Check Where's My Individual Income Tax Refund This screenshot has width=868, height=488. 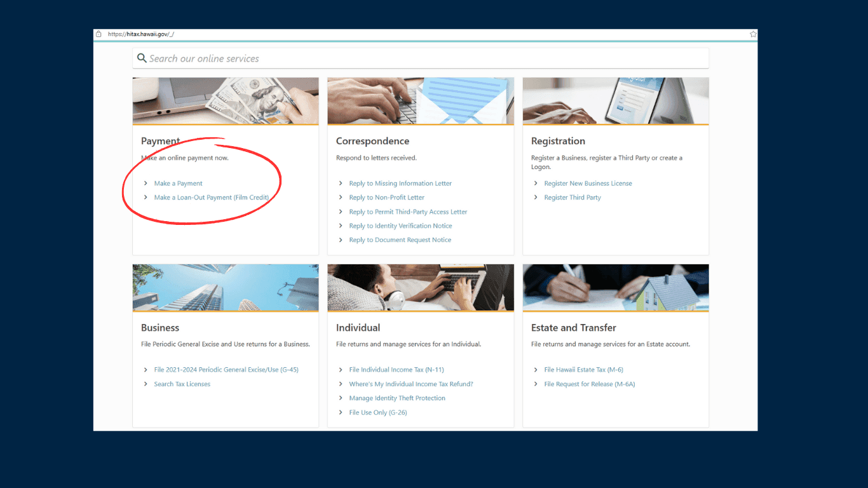coord(410,384)
